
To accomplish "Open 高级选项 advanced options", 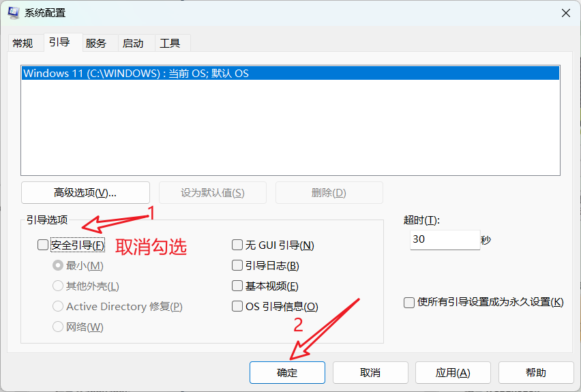I will coord(85,192).
